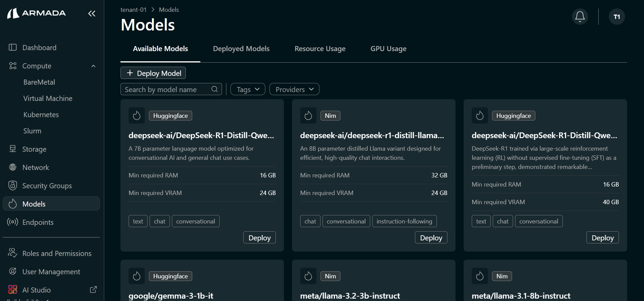Open notifications bell

pos(580,17)
